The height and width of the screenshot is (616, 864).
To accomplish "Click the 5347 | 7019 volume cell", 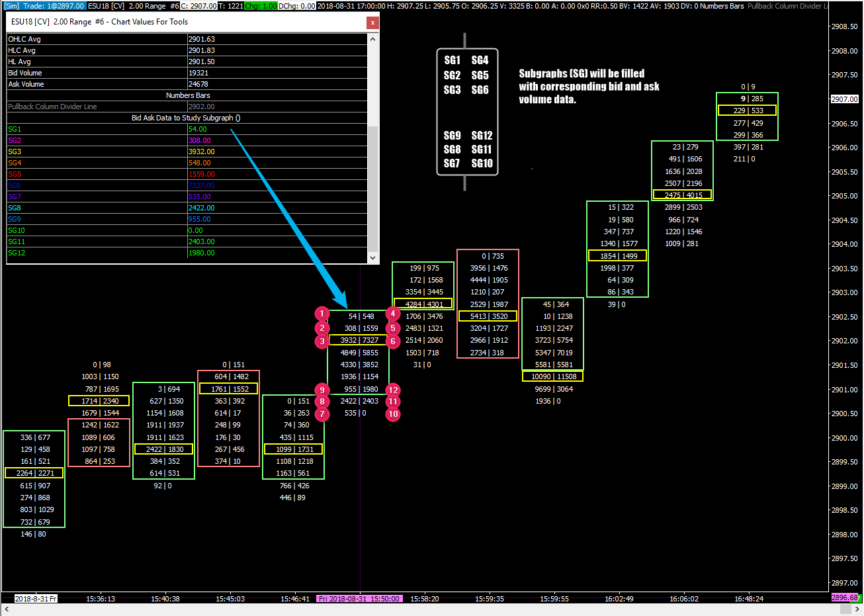I will 554,353.
